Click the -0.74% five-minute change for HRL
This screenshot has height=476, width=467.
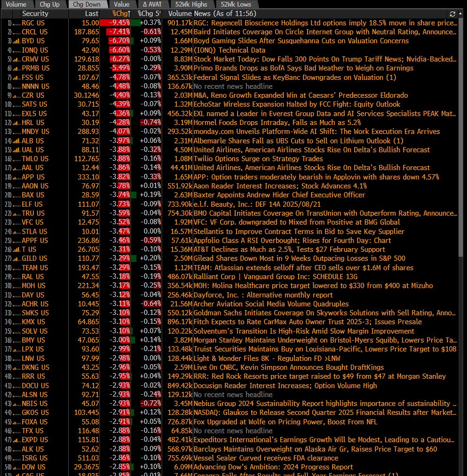150,123
